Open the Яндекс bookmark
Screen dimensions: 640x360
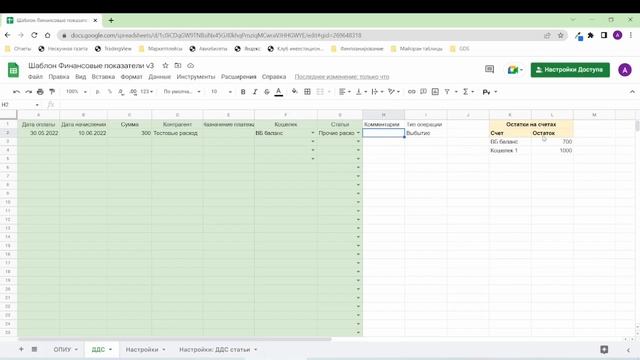click(247, 49)
